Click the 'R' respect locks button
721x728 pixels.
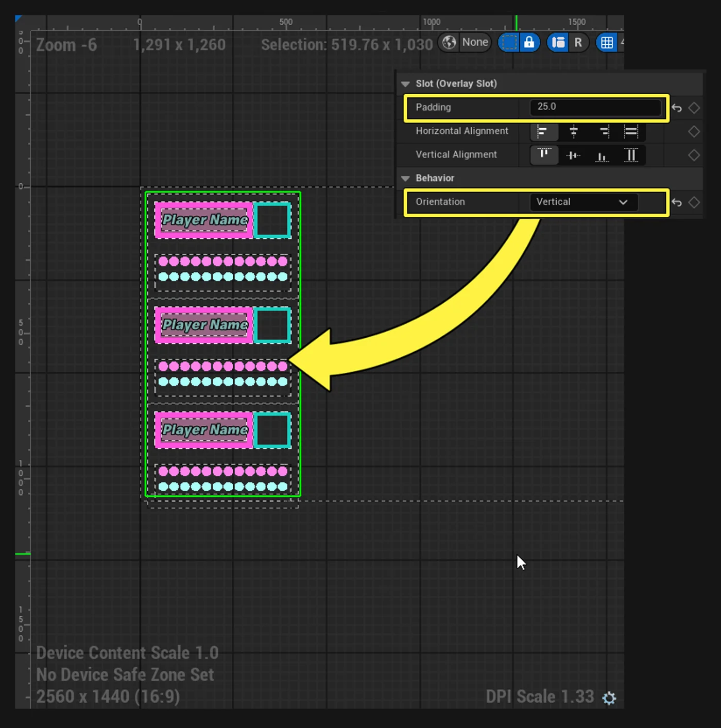(x=578, y=42)
